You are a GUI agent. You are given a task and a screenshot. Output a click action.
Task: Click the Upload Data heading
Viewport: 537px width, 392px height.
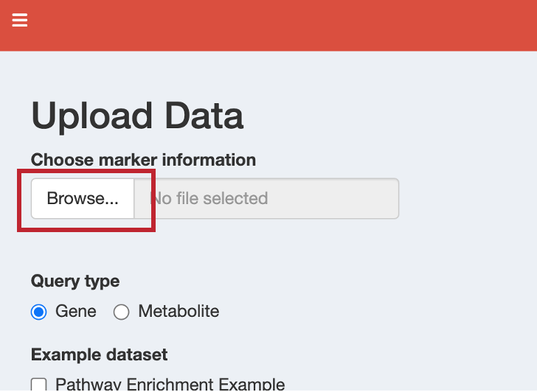click(x=137, y=116)
